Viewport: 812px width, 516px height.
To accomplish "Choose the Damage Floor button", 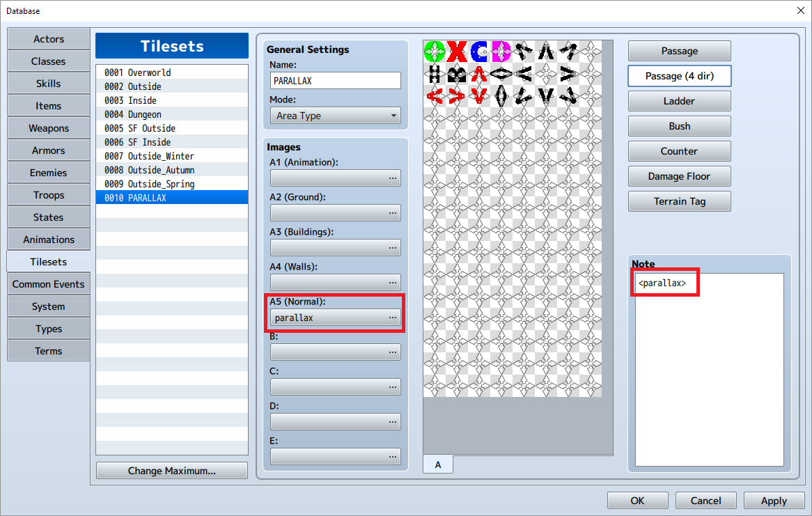I will click(x=680, y=176).
